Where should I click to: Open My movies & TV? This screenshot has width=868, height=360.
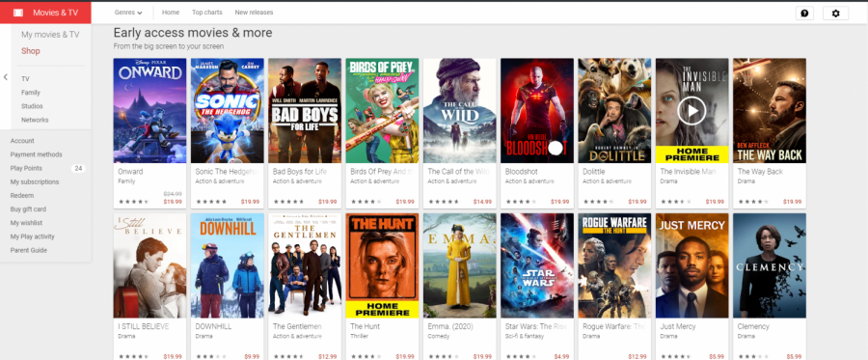tap(50, 35)
